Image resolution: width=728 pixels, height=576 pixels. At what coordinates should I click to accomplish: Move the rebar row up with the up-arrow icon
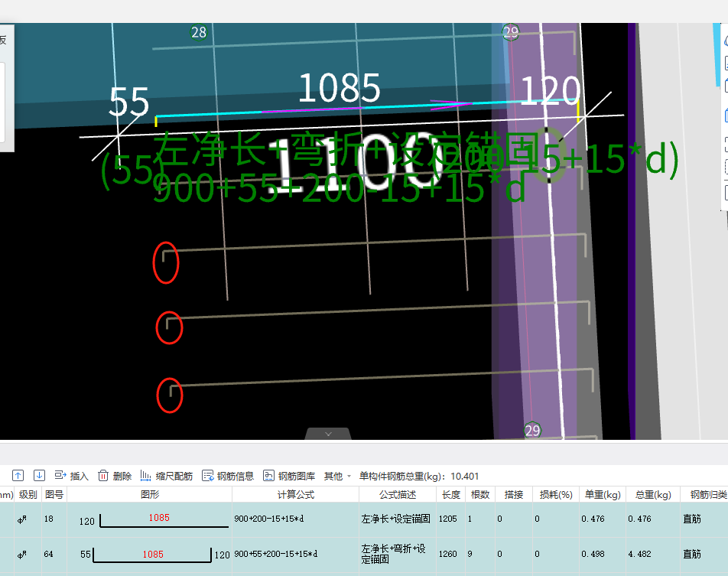click(x=18, y=475)
